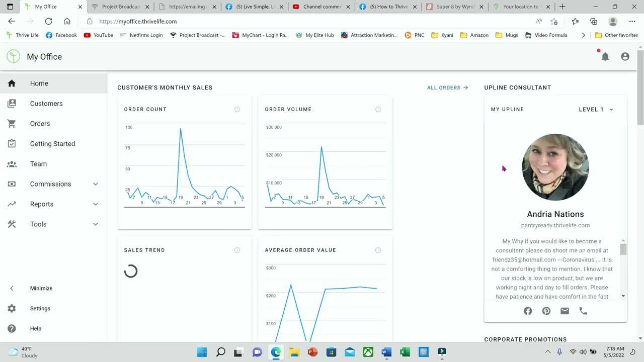Open Word from the taskbar

(386, 352)
